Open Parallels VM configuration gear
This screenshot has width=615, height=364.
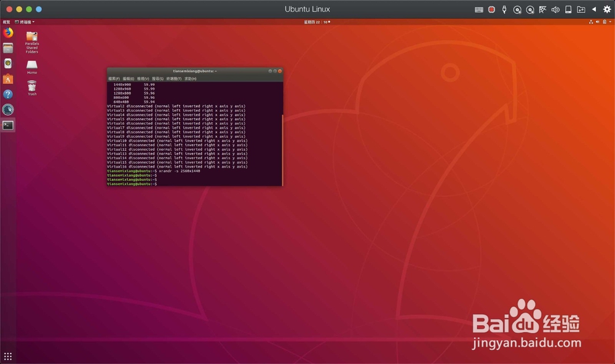click(607, 9)
